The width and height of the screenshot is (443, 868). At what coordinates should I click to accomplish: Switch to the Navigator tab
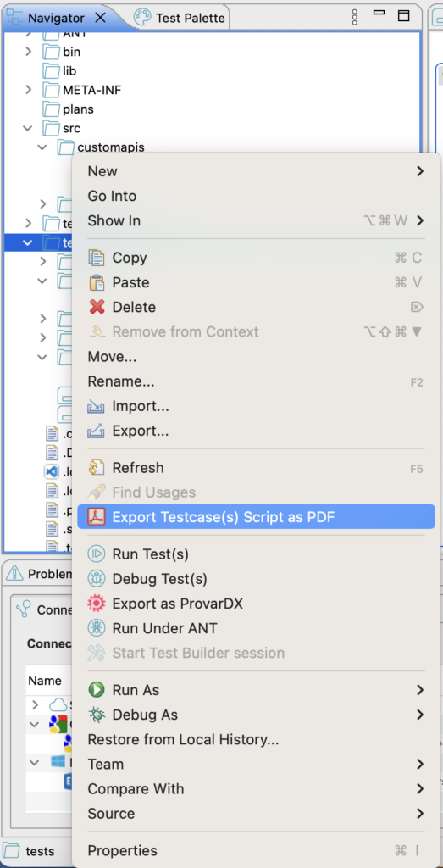click(x=56, y=18)
